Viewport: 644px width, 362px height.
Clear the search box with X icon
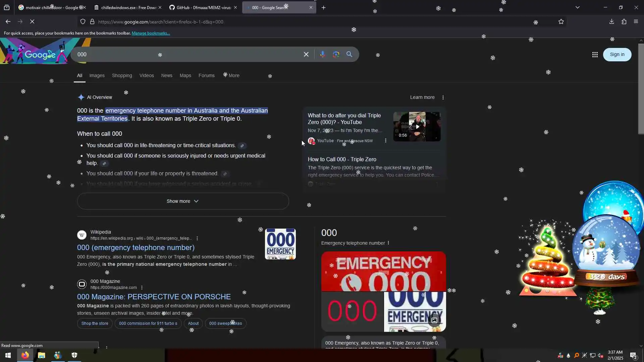point(306,54)
